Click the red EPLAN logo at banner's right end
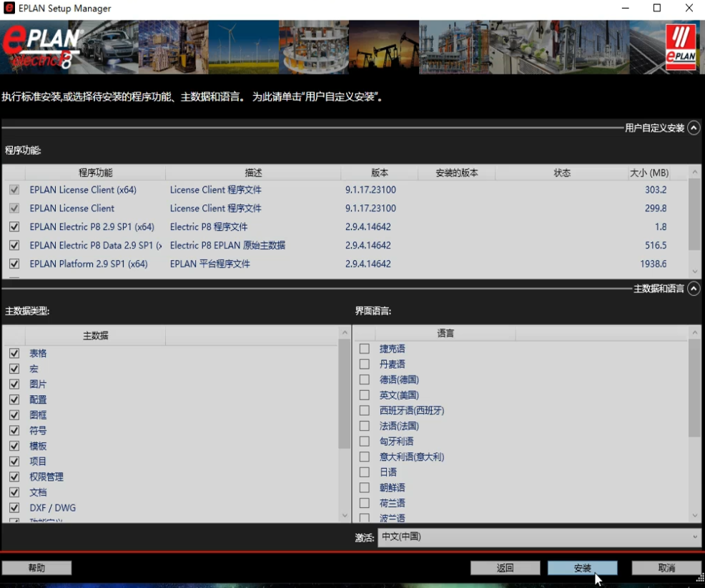Image resolution: width=705 pixels, height=588 pixels. pyautogui.click(x=679, y=49)
